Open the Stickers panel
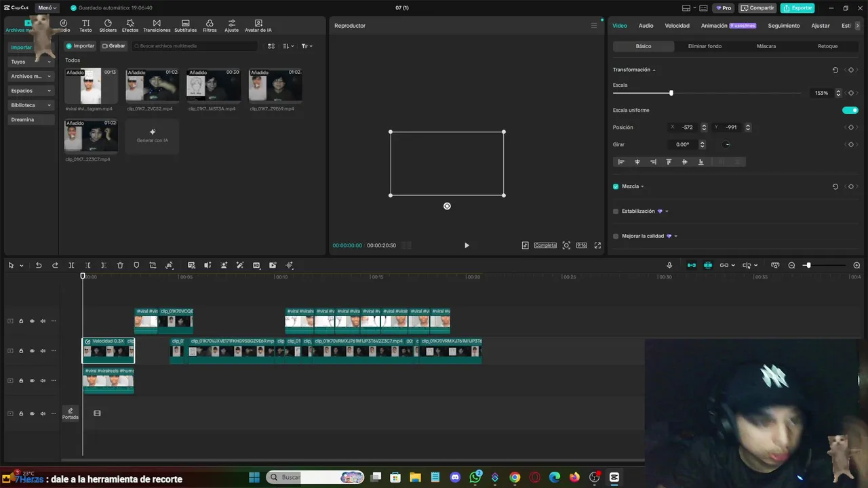Viewport: 868px width, 488px height. coord(108,26)
